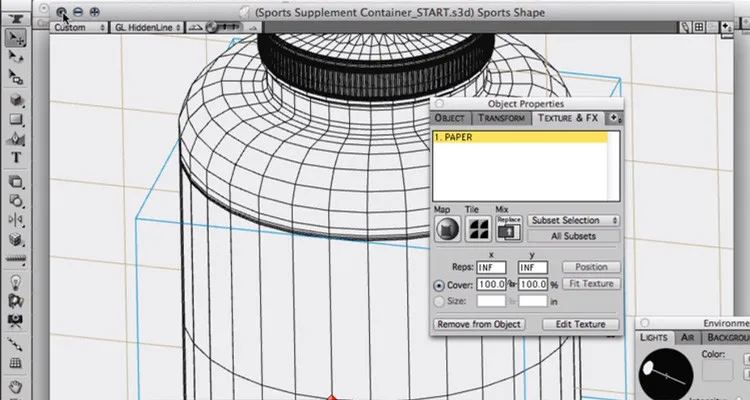This screenshot has height=400, width=750.
Task: Select the Object Rotate tool
Action: (15, 57)
